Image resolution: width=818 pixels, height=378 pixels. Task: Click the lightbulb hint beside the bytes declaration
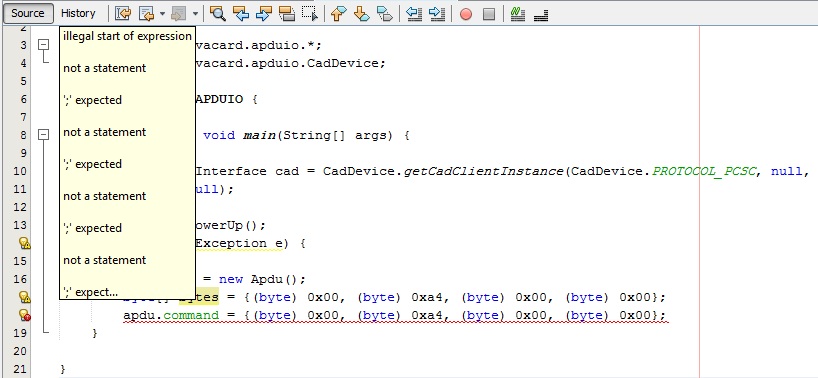(x=25, y=297)
